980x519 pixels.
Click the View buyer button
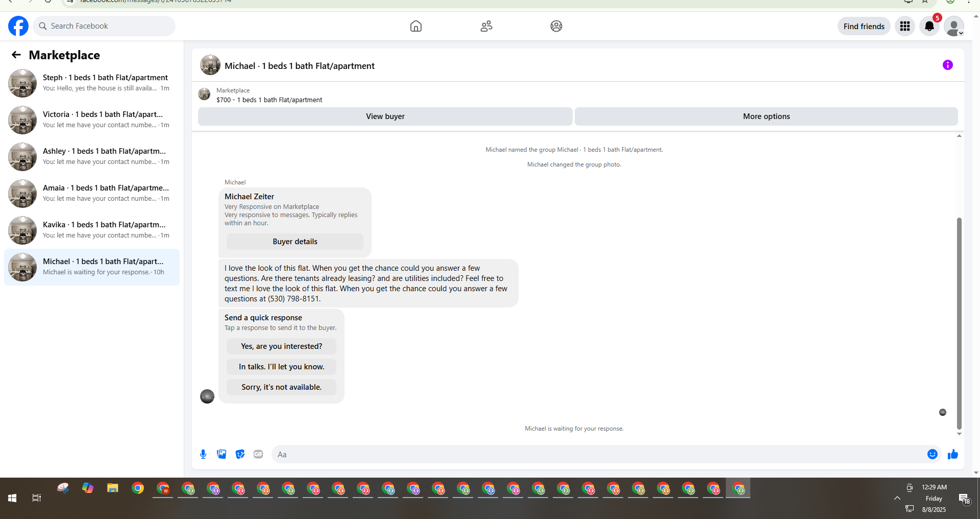click(x=385, y=116)
